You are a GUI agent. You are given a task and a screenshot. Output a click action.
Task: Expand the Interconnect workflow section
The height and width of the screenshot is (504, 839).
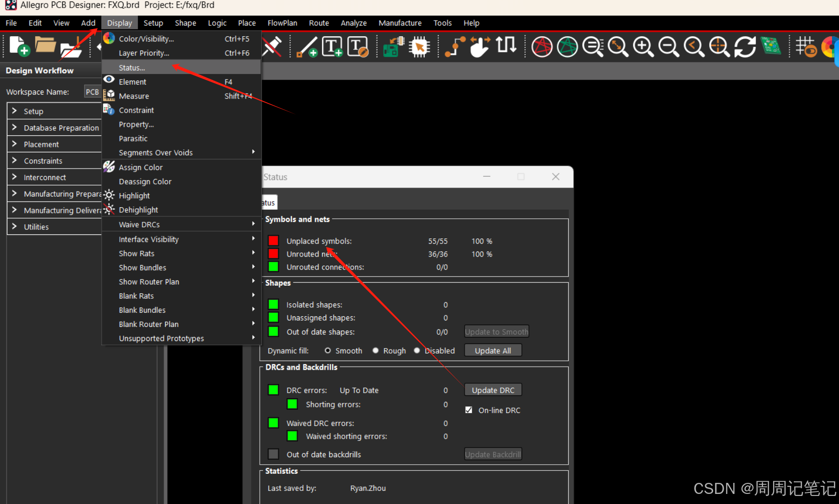pyautogui.click(x=14, y=177)
